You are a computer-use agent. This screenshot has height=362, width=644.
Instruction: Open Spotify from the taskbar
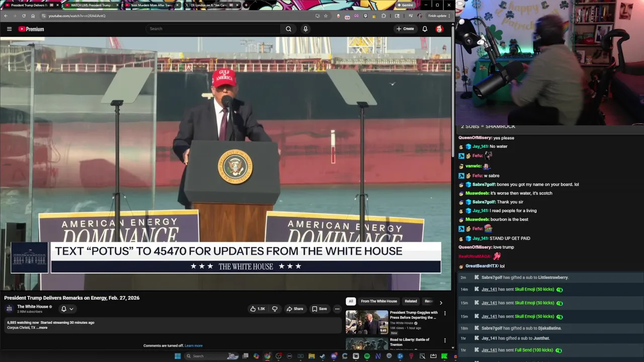tap(367, 356)
